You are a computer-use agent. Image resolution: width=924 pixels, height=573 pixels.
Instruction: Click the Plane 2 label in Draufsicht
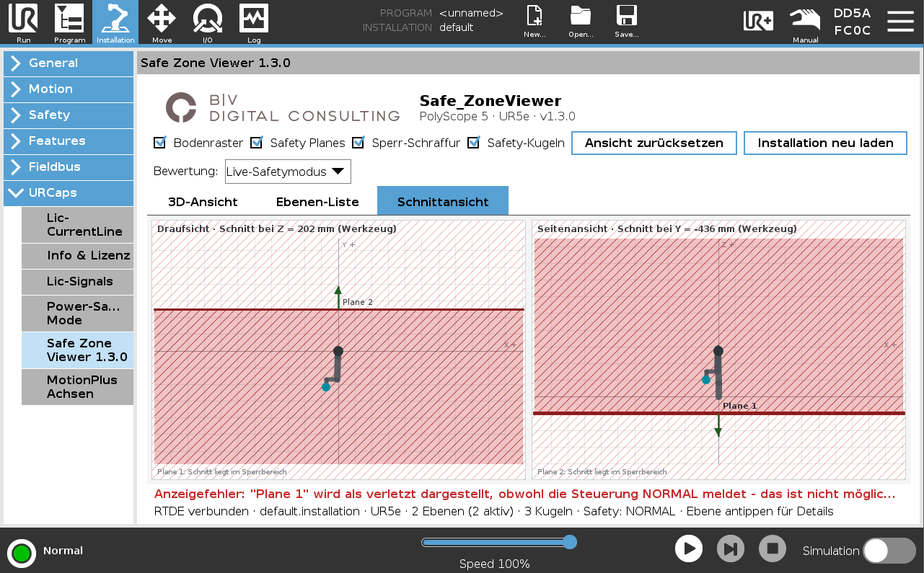point(358,302)
